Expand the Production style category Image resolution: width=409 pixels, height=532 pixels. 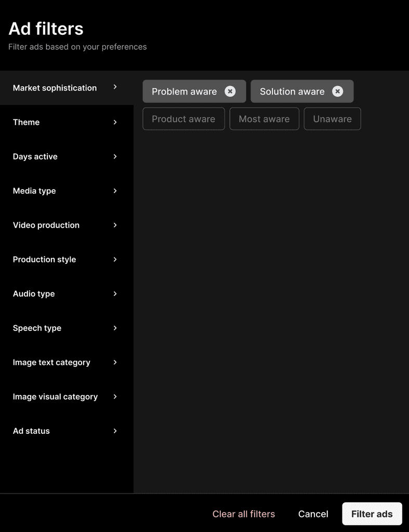pos(67,260)
